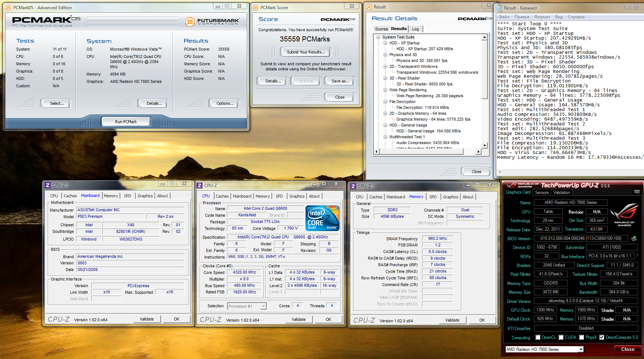
Task: Toggle the PhysX checkbox in GPU-Z
Action: pyautogui.click(x=582, y=337)
